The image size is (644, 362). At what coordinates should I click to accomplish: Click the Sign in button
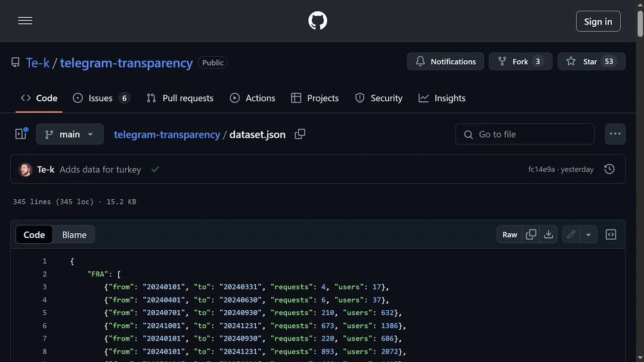pos(598,21)
